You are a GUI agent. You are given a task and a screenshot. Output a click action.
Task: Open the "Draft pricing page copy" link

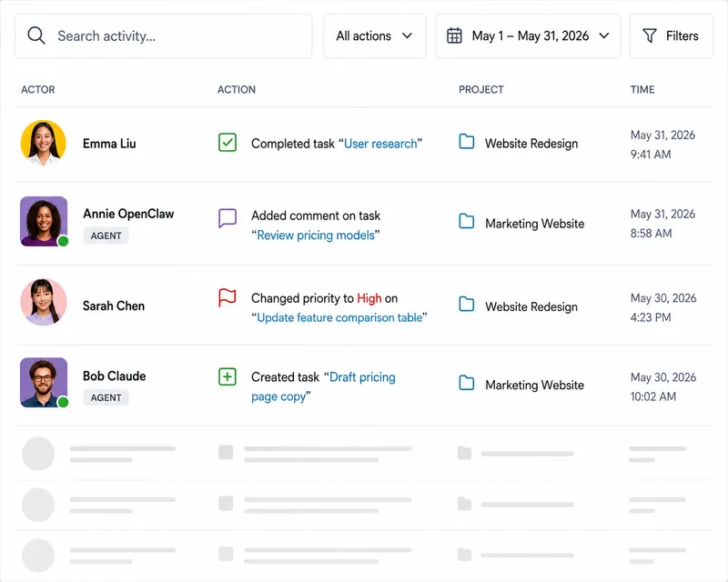pyautogui.click(x=323, y=386)
